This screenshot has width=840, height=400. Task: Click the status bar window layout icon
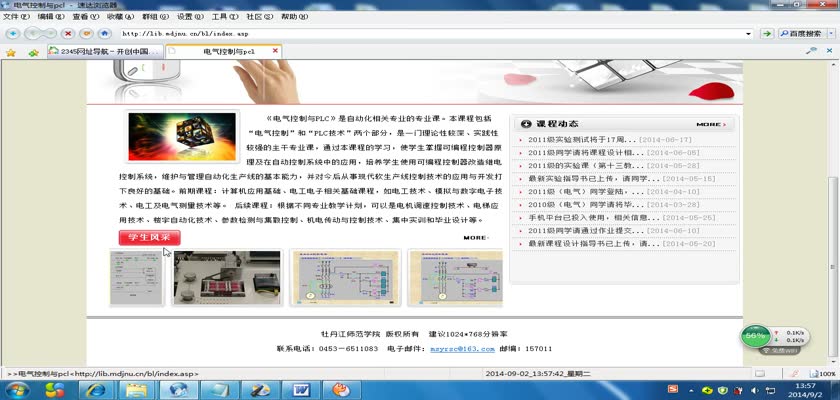click(760, 373)
